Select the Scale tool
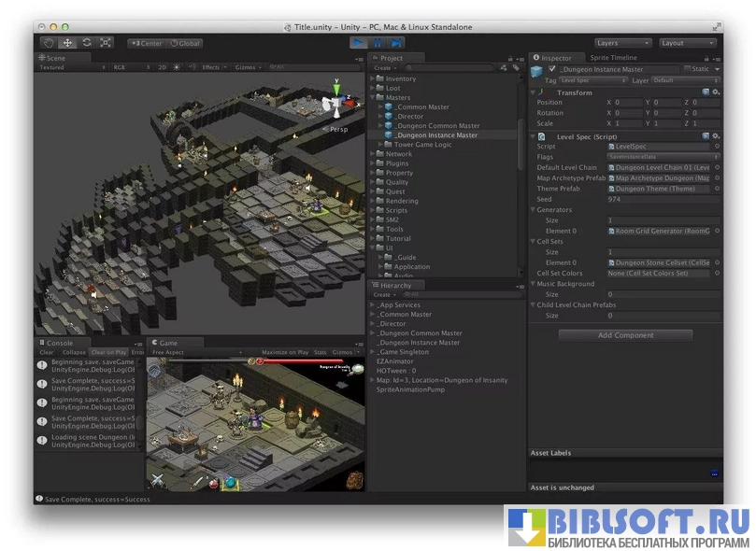756x551 pixels. (105, 43)
